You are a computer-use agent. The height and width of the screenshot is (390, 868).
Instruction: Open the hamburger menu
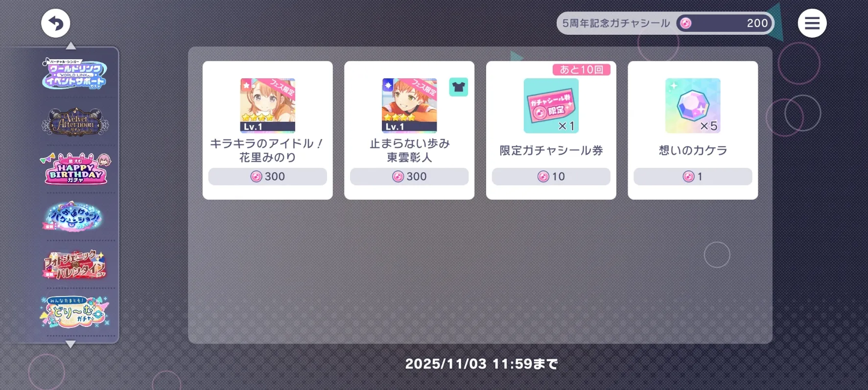(812, 23)
